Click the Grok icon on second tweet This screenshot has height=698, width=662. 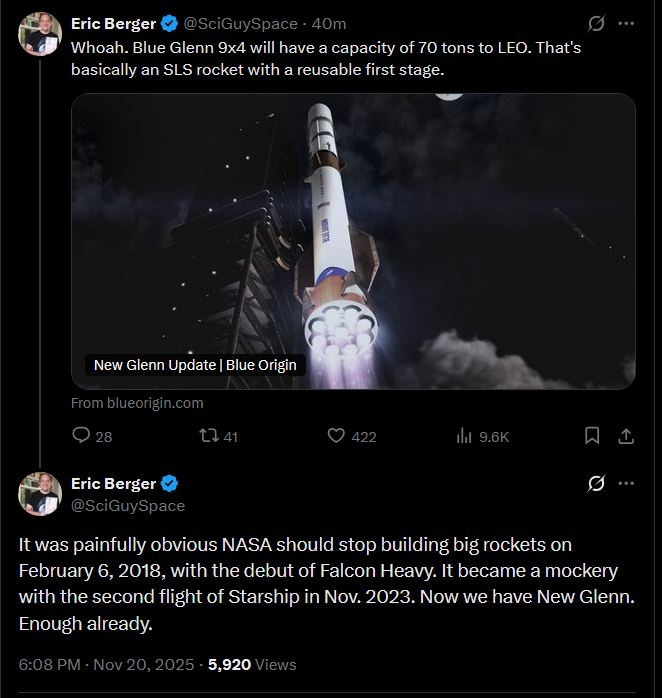596,483
